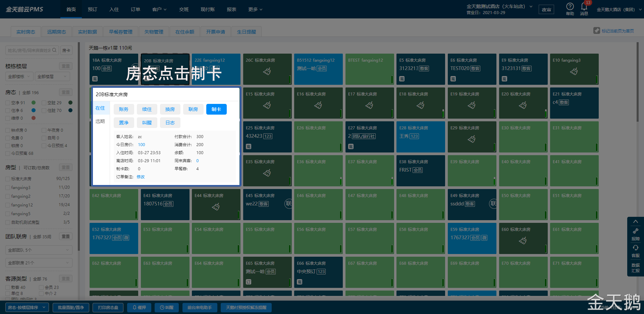Open the 金天鹅大酒店(集团) account dropdown

[x=619, y=10]
